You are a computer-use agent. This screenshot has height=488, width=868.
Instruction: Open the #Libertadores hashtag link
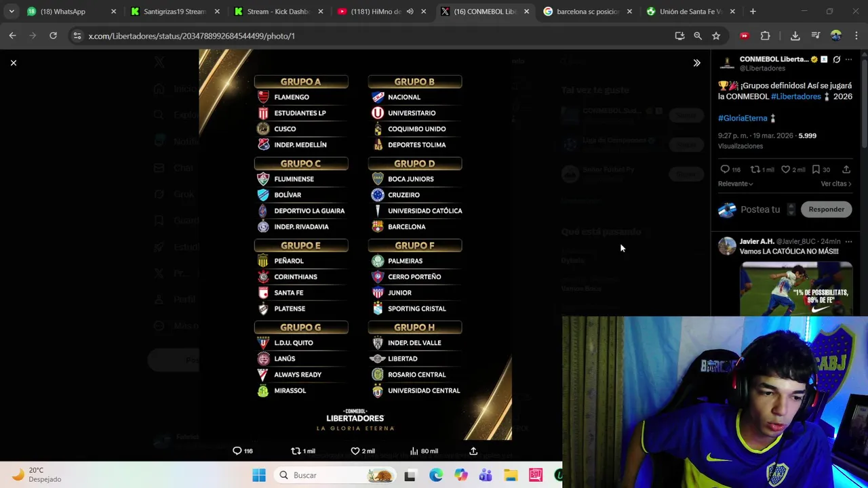[796, 96]
